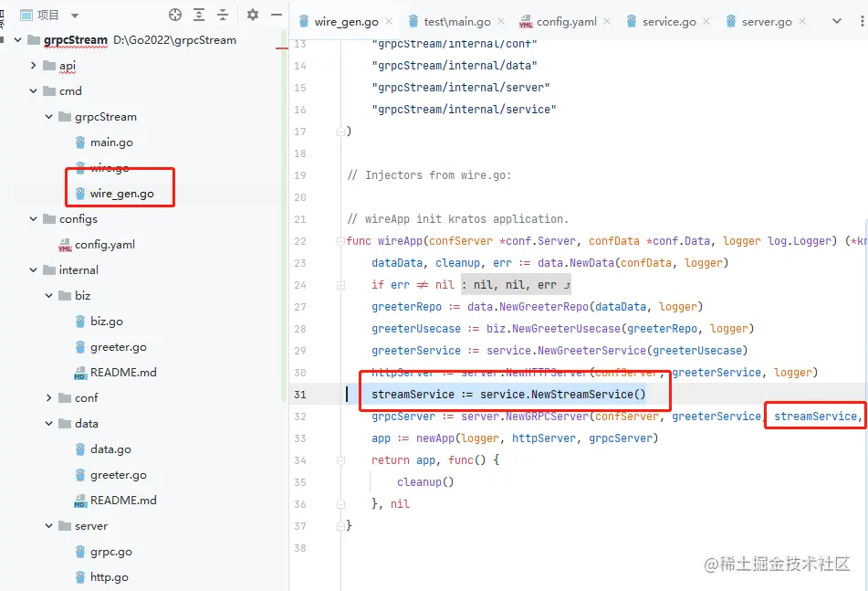
Task: Click the folder icon next to internal
Action: click(49, 269)
